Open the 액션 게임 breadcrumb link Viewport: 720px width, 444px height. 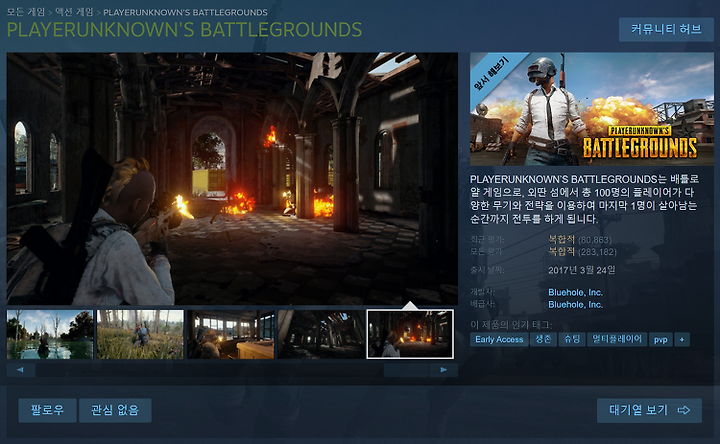74,12
